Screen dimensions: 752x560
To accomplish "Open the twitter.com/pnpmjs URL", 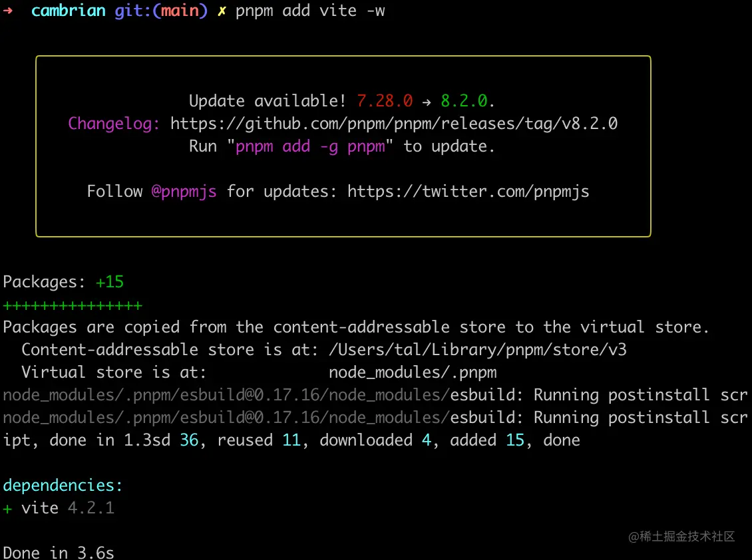I will [468, 192].
